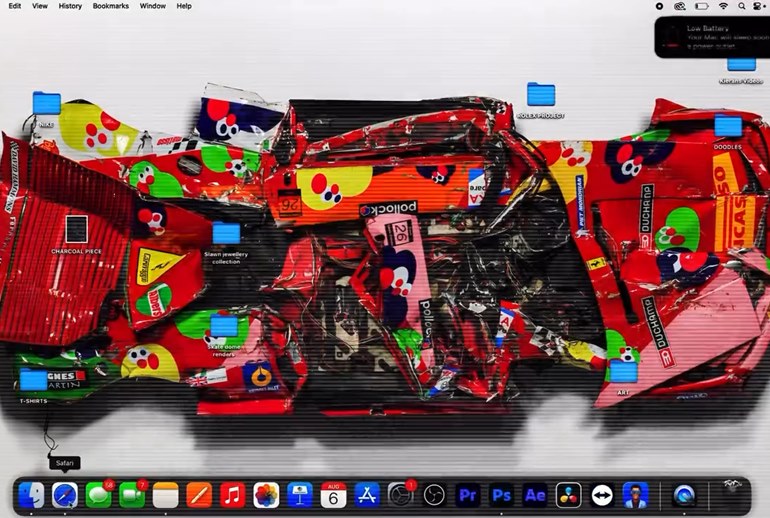
Task: Open Spotlight search
Action: [742, 6]
